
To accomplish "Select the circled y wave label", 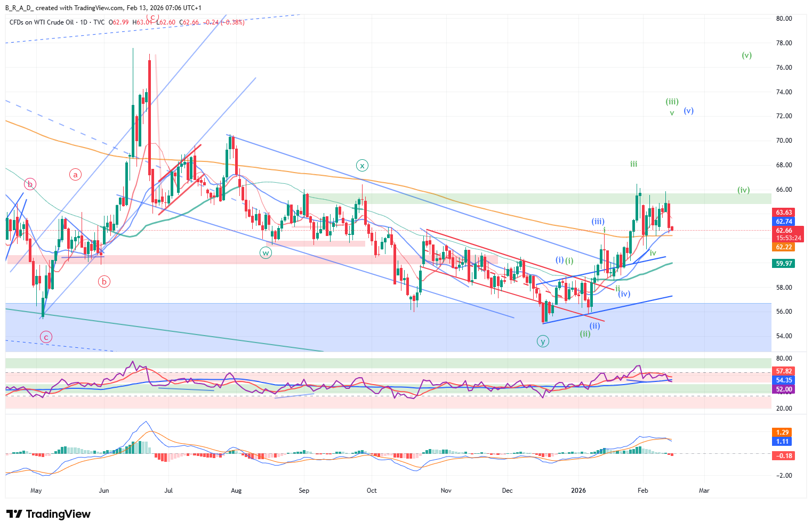I will click(x=543, y=341).
